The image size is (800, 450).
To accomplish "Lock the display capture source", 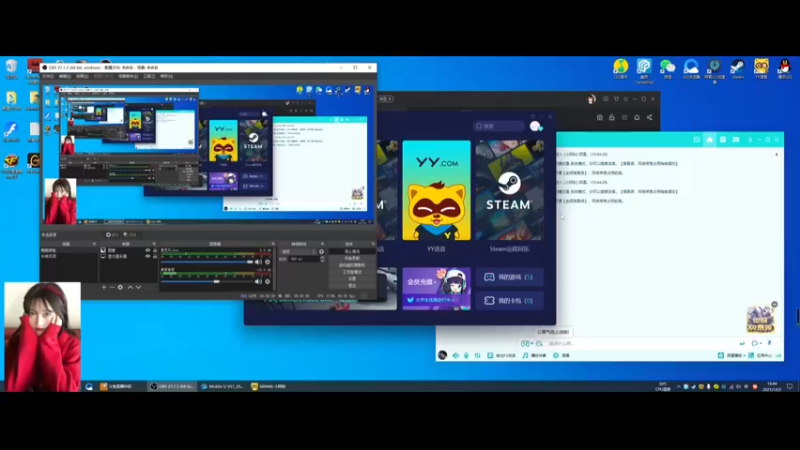I will [155, 256].
